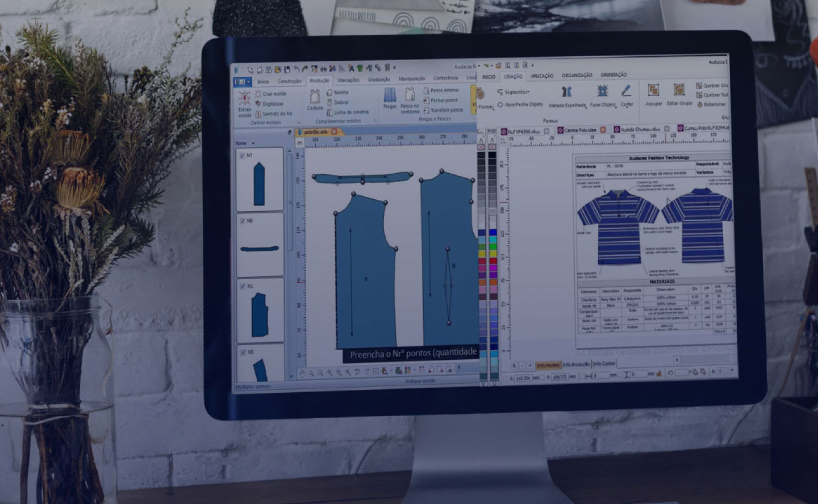The width and height of the screenshot is (818, 504).
Task: Toggle checkbox for piece N1
Action: [x=243, y=287]
